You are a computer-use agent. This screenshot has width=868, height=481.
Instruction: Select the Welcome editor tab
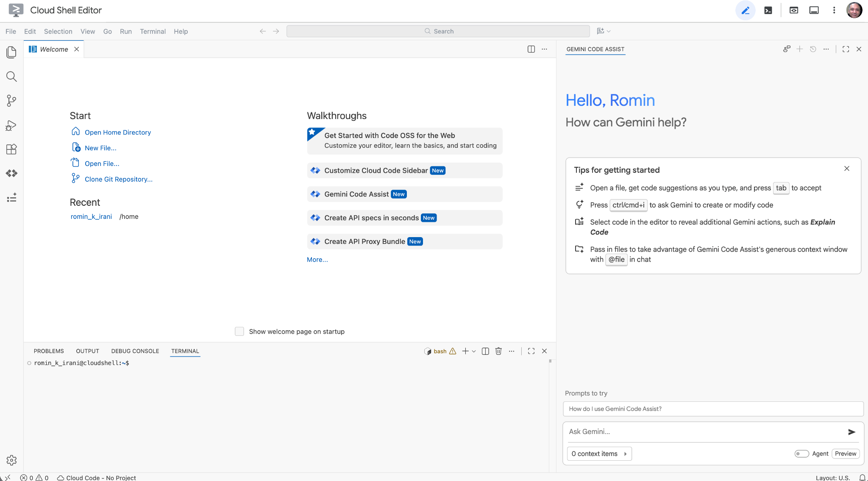point(54,49)
